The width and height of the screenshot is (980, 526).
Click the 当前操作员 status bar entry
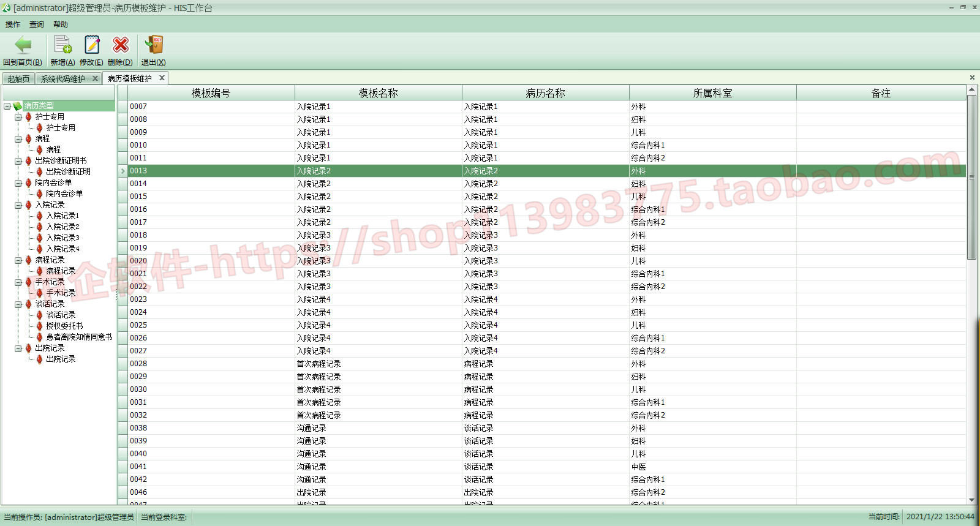(x=69, y=517)
